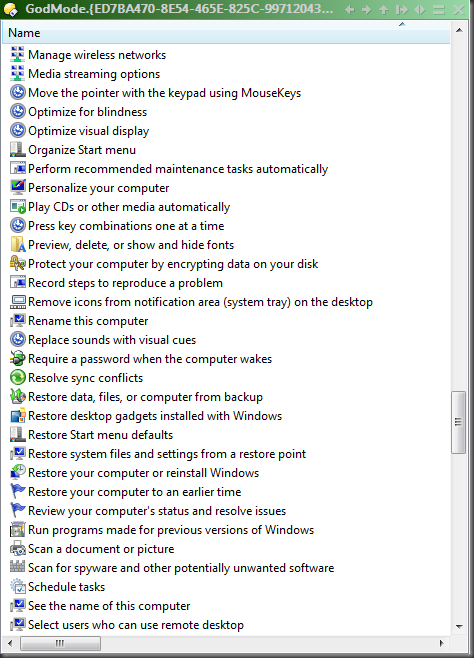Click the BitLocker keys icon for encrypting data
The width and height of the screenshot is (474, 658).
coord(18,264)
